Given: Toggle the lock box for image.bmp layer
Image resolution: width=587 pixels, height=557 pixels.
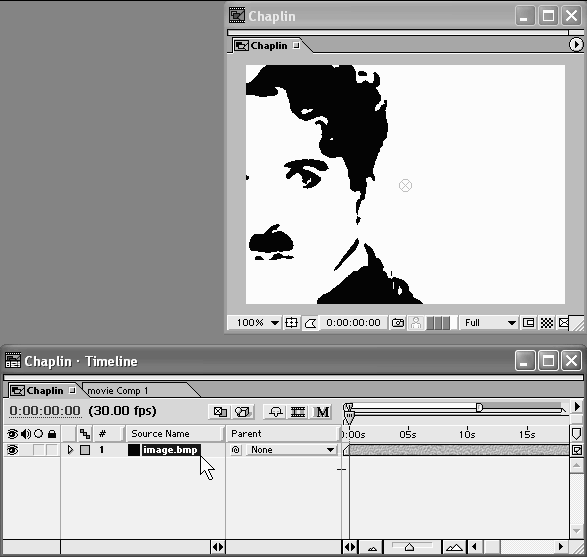Looking at the screenshot, I should (x=52, y=450).
